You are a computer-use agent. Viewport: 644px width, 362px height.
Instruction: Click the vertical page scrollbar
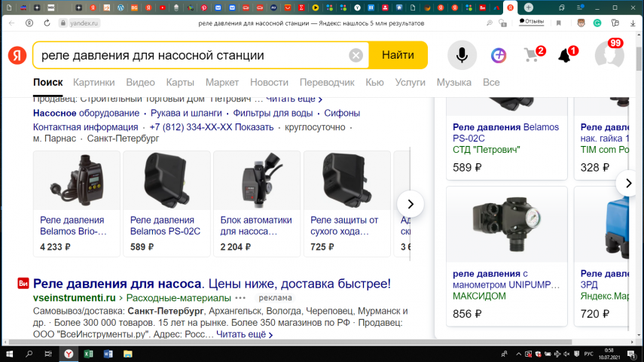638,59
